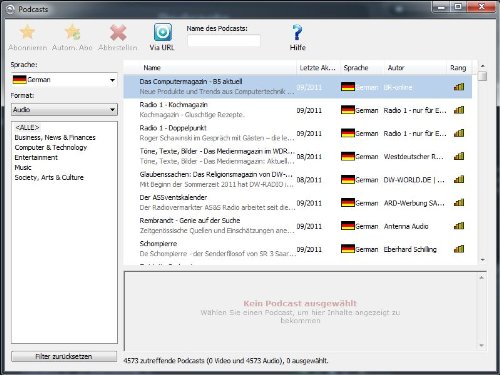
Task: Sort list by Name column header
Action: click(x=152, y=68)
